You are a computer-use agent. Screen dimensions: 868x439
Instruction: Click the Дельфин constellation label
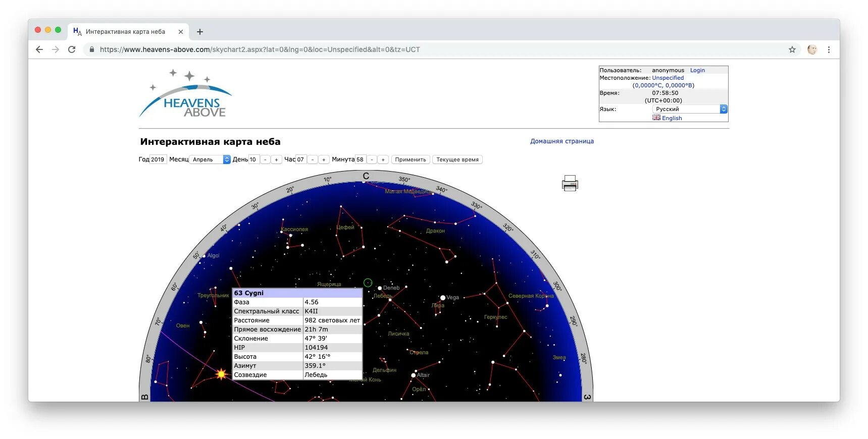coord(384,370)
